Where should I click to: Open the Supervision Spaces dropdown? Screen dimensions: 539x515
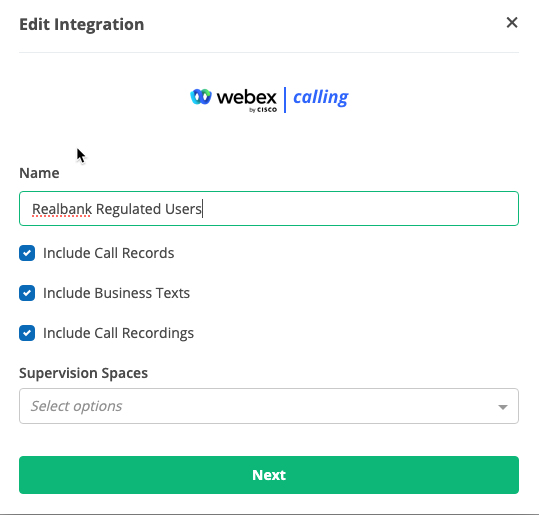pos(269,406)
